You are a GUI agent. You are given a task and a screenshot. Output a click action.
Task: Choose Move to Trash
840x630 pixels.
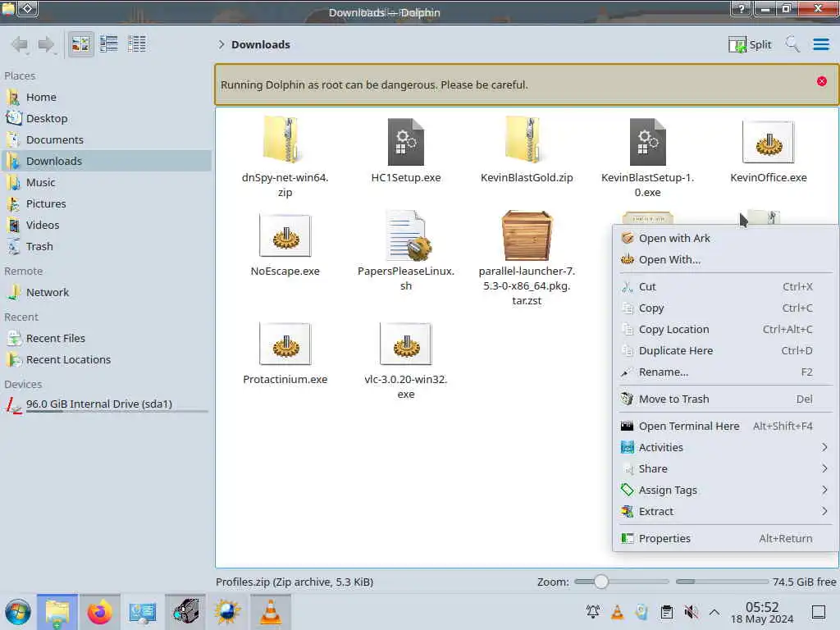pos(725,399)
